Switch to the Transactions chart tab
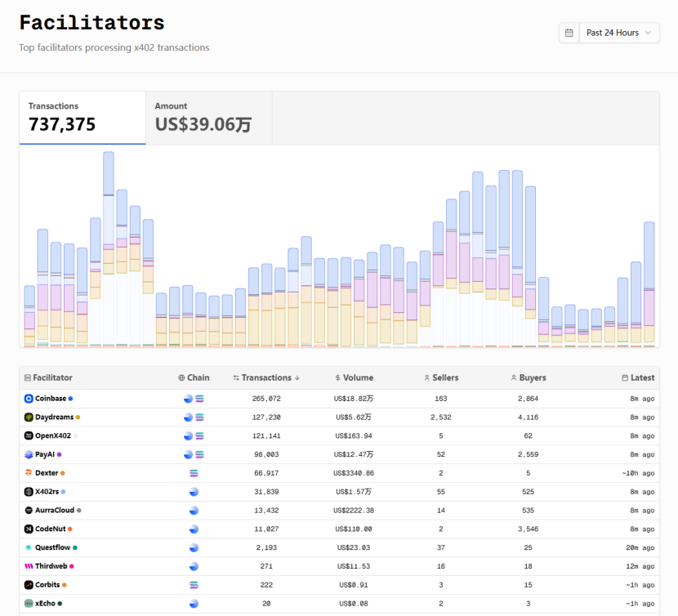Viewport: 678px width, 616px height. [83, 118]
